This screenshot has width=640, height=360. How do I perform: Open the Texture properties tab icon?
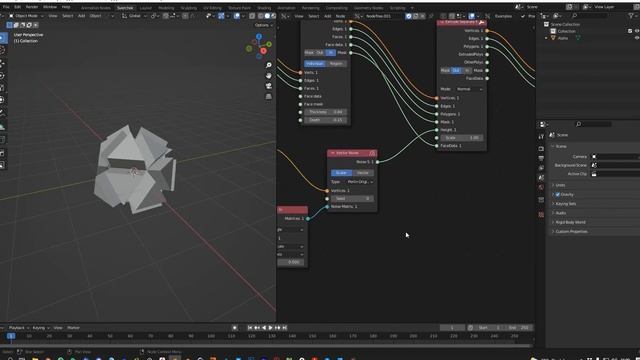click(x=541, y=215)
